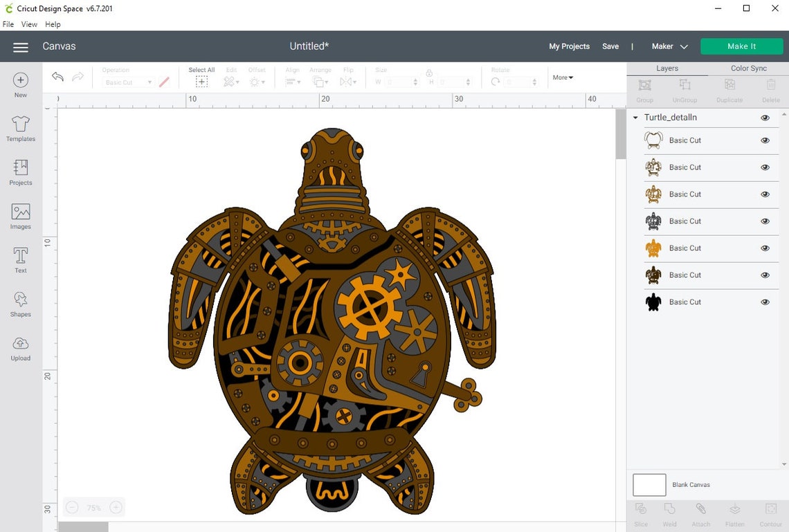Click the Contour tool icon
Image resolution: width=789 pixels, height=532 pixels.
point(771,509)
